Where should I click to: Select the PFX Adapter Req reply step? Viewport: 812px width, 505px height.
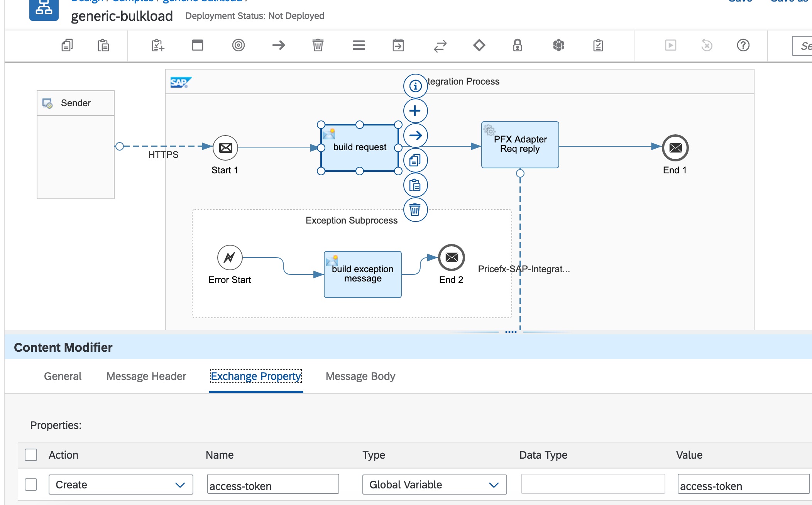[x=520, y=145]
